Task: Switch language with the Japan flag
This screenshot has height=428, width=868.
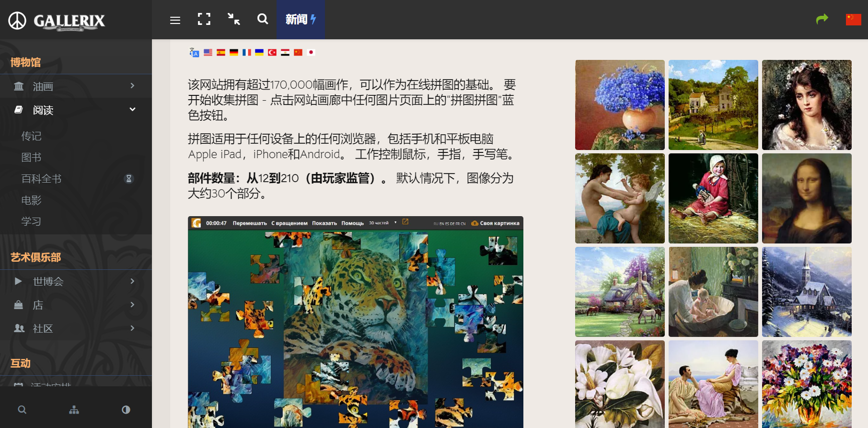Action: point(311,52)
